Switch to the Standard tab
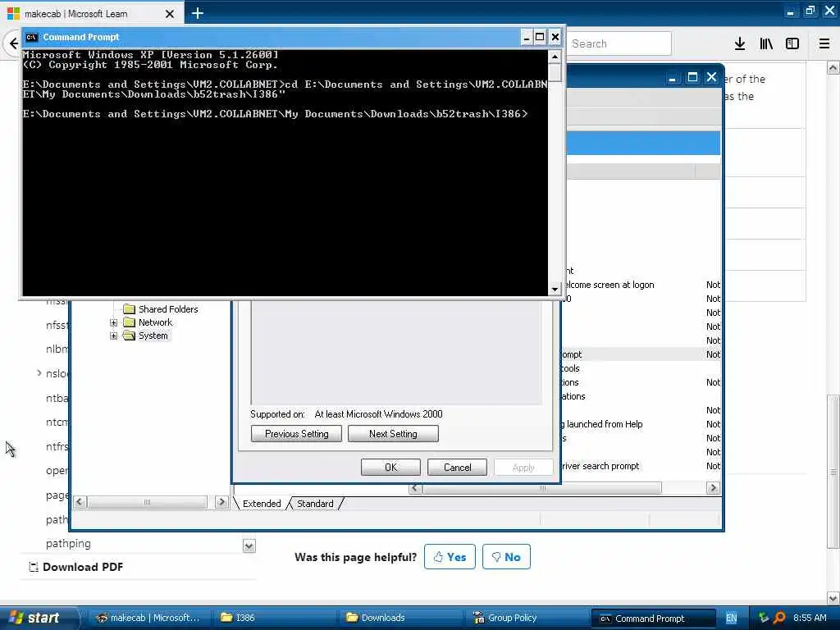The width and height of the screenshot is (840, 630). coord(315,504)
